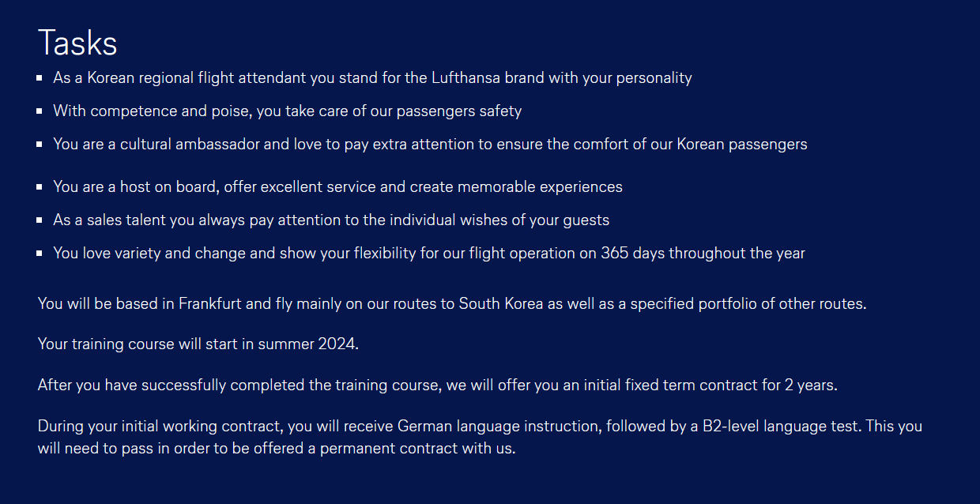Click the individual wishes of guests sentence
The height and width of the screenshot is (504, 980).
[x=331, y=220]
